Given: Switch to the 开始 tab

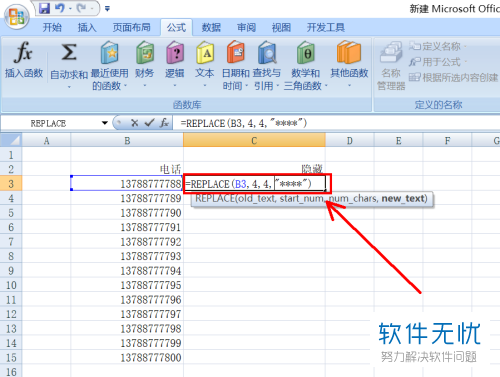Looking at the screenshot, I should (x=52, y=27).
